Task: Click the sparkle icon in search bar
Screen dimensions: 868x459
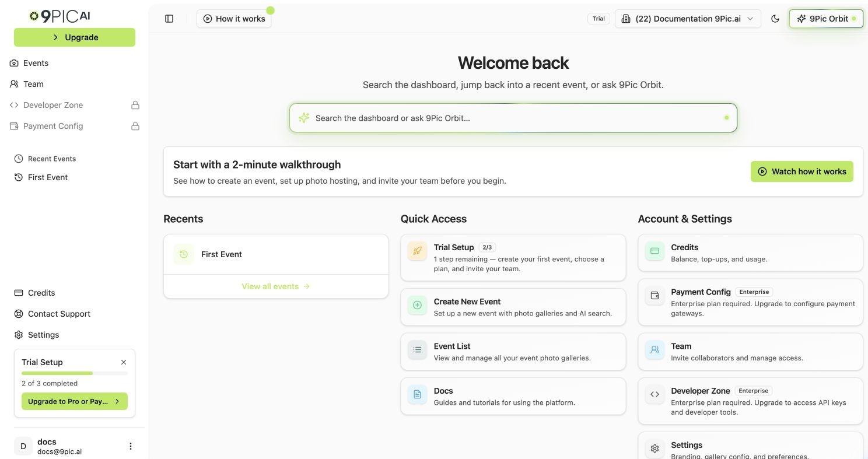Action: [x=303, y=118]
